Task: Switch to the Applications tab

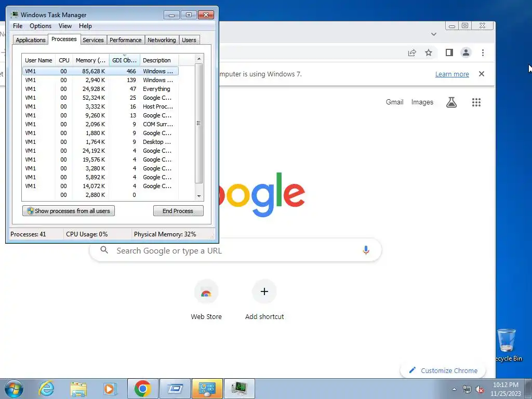Action: [31, 40]
